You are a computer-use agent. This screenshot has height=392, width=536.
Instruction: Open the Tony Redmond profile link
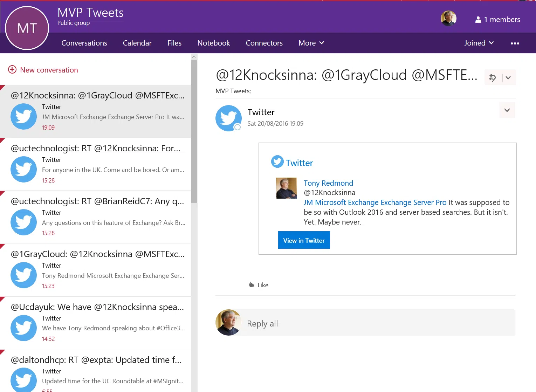click(x=328, y=183)
